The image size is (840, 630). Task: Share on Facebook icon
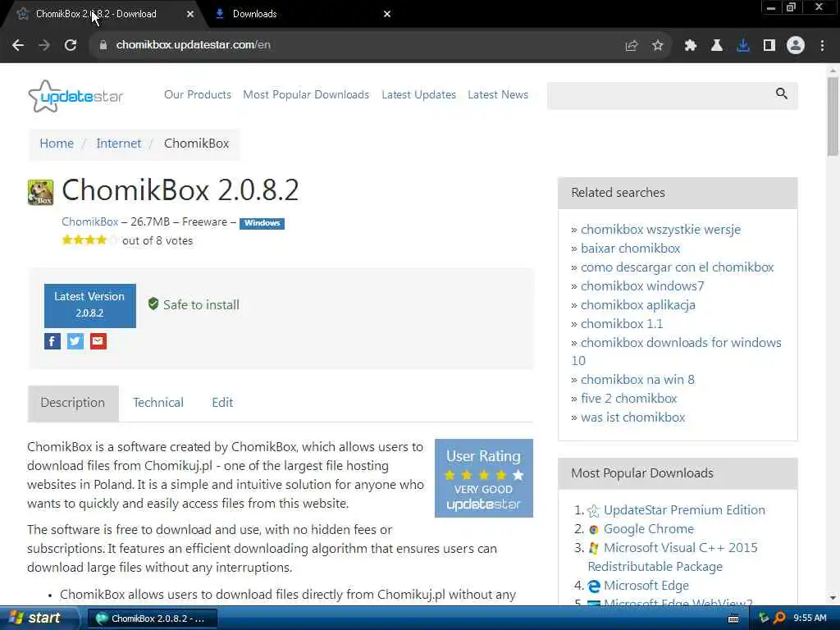pyautogui.click(x=52, y=341)
